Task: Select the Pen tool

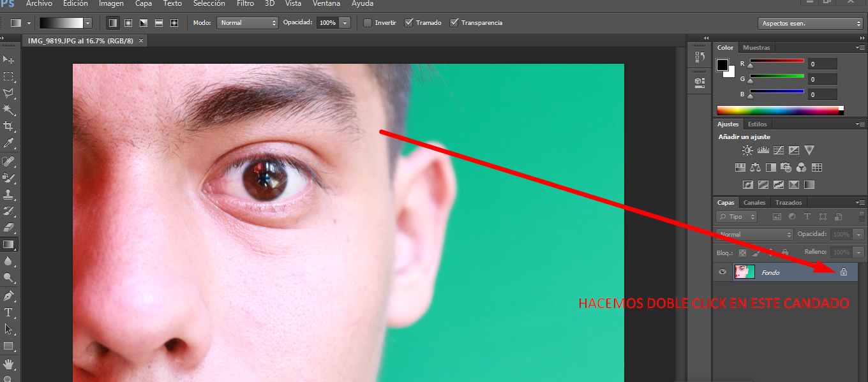Action: coord(9,296)
